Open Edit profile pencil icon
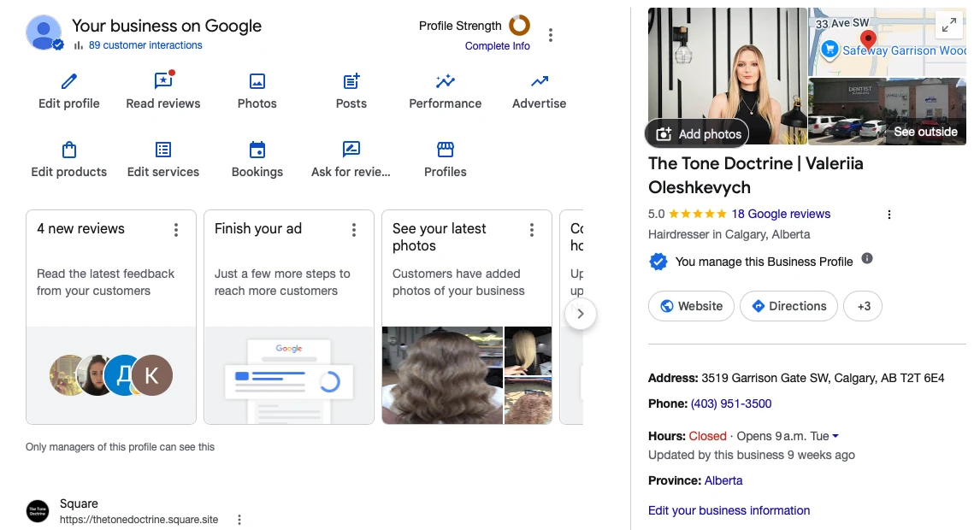Image resolution: width=980 pixels, height=530 pixels. pos(68,81)
